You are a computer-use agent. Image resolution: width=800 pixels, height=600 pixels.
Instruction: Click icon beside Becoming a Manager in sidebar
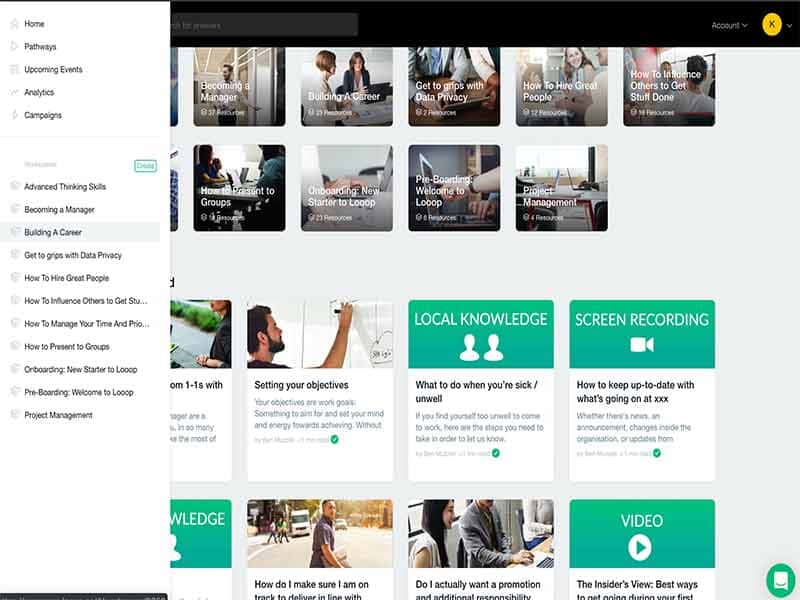14,209
